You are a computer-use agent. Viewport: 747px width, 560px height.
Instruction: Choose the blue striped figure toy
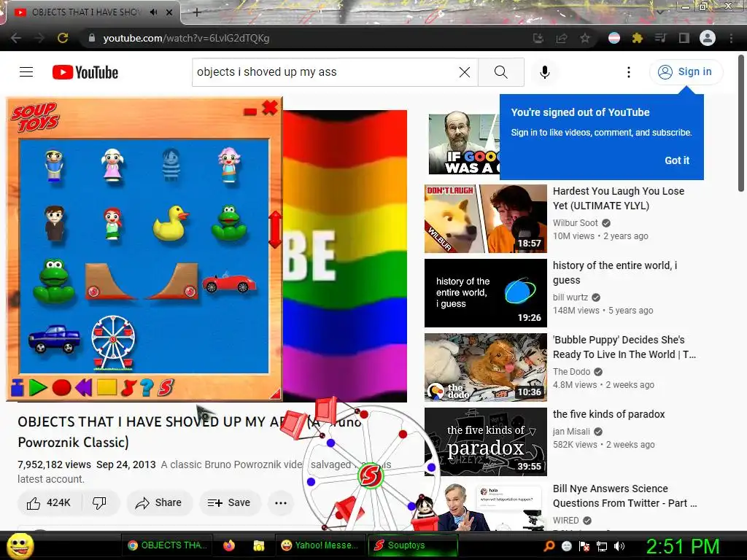171,165
